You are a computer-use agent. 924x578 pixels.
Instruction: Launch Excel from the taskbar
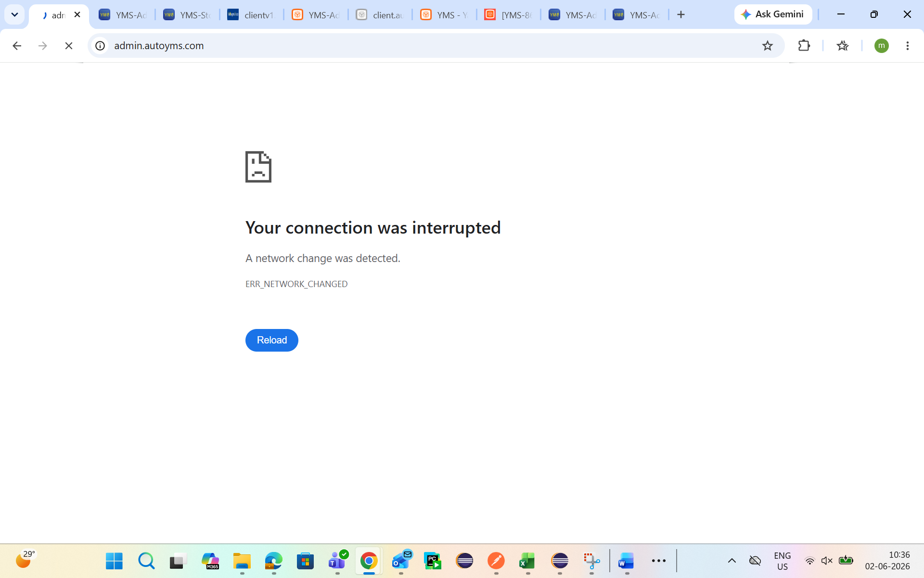point(528,561)
